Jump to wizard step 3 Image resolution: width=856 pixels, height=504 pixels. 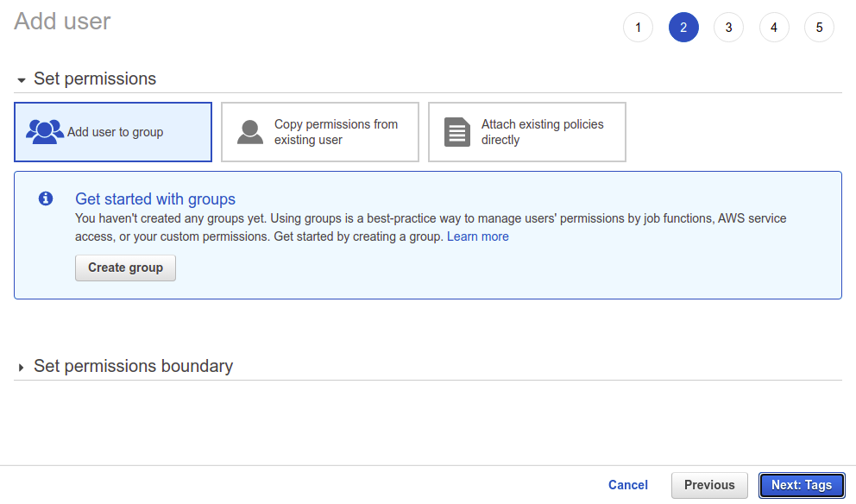pos(728,28)
